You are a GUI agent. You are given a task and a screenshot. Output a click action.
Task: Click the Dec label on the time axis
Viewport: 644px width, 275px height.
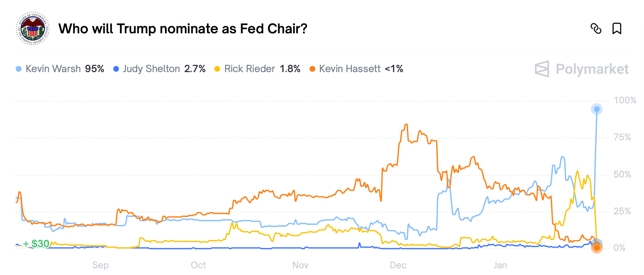[398, 265]
